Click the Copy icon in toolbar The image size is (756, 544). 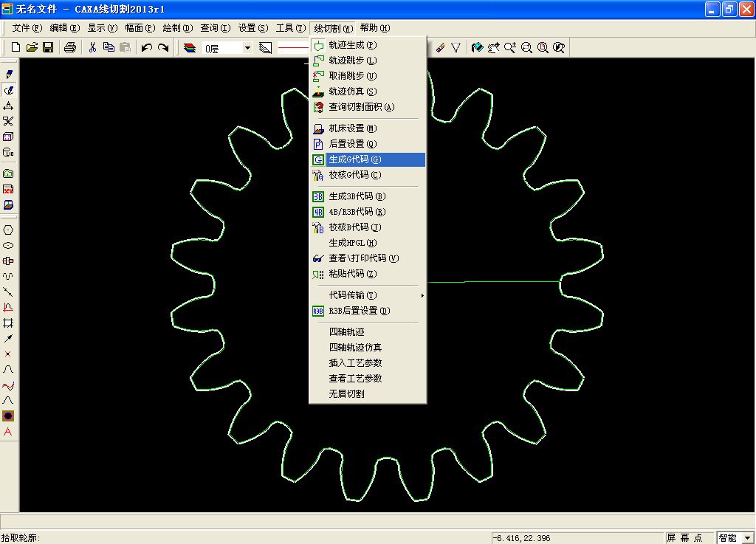pyautogui.click(x=109, y=47)
